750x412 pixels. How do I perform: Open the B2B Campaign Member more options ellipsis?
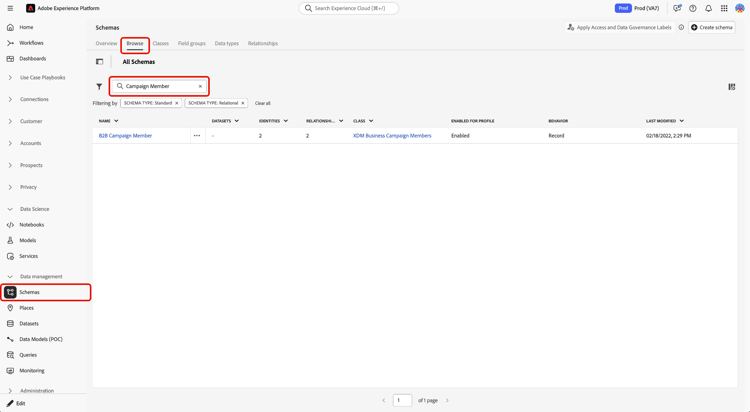tap(197, 136)
